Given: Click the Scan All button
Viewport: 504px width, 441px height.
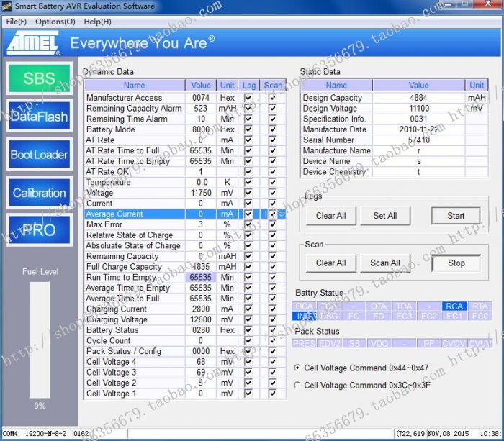Looking at the screenshot, I should [384, 263].
